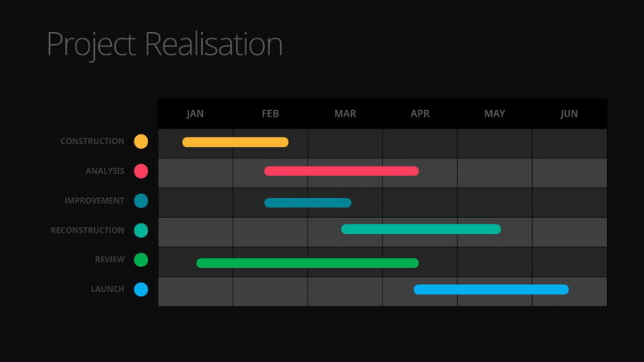Click the teal Reconstruction timeline bar
The width and height of the screenshot is (644, 362).
pos(421,229)
